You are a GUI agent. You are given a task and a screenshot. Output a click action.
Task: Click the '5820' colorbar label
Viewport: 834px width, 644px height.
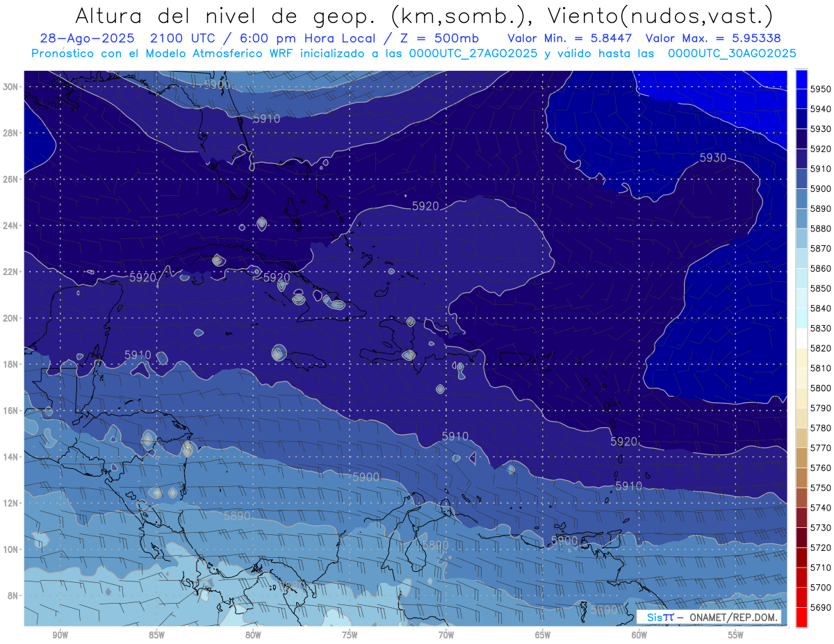tap(820, 348)
